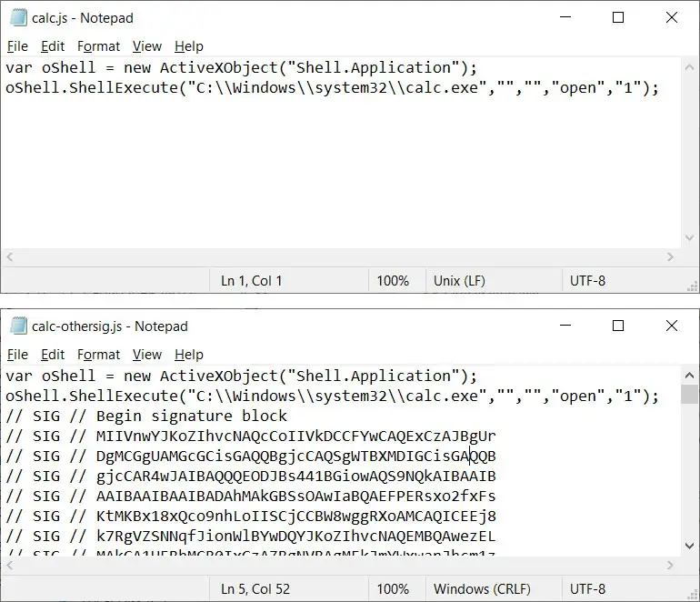Open Format menu in calc-othersig.js window
Viewport: 700px width, 602px height.
(x=99, y=355)
